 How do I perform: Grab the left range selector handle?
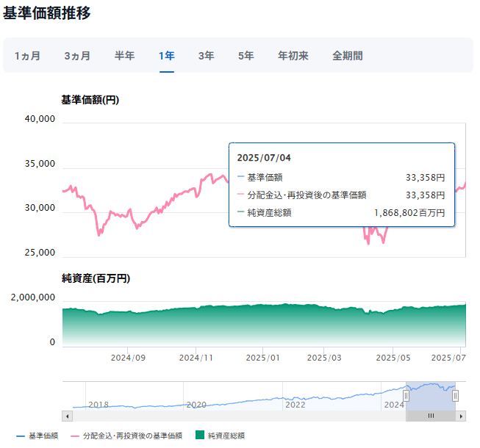pos(406,396)
